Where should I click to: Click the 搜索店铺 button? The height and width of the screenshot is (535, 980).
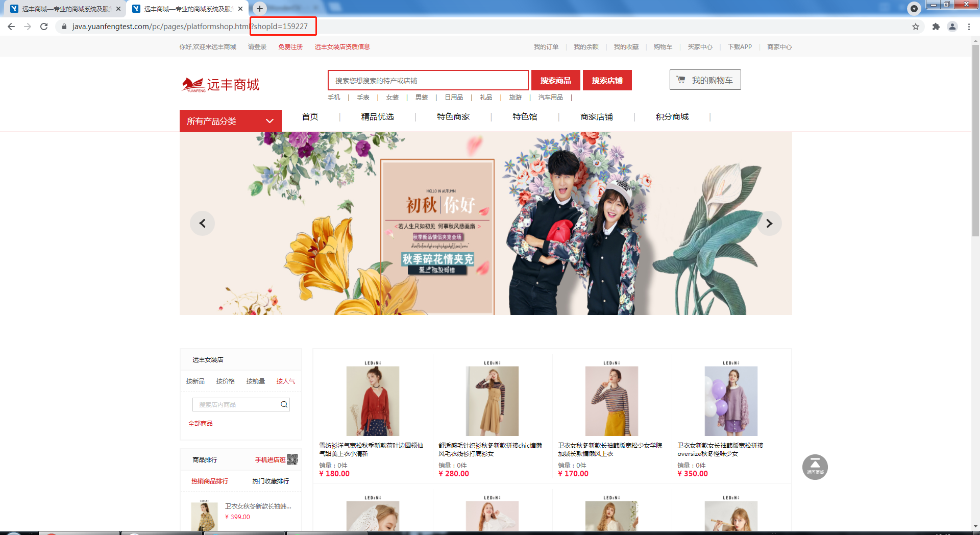coord(607,80)
